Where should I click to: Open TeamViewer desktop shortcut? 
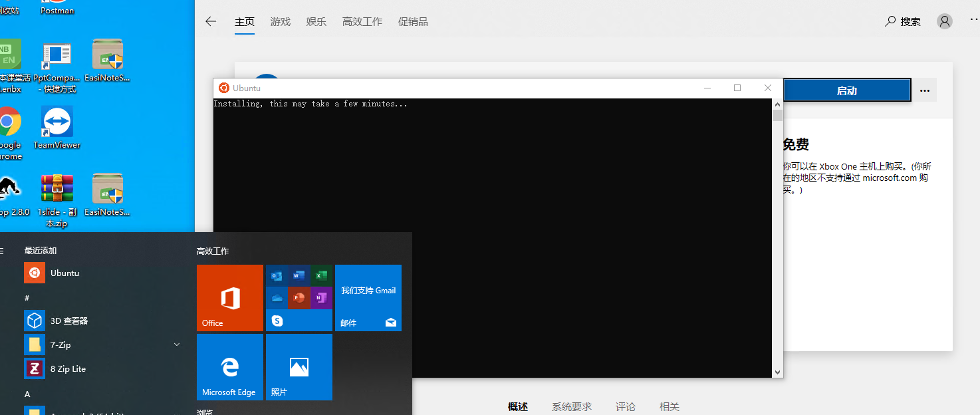pyautogui.click(x=57, y=127)
